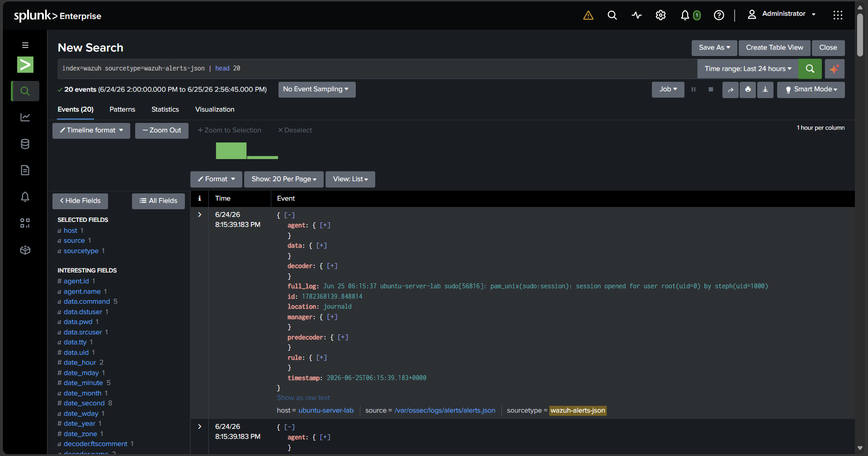The image size is (868, 456).
Task: Open the Save As dropdown
Action: coord(714,47)
